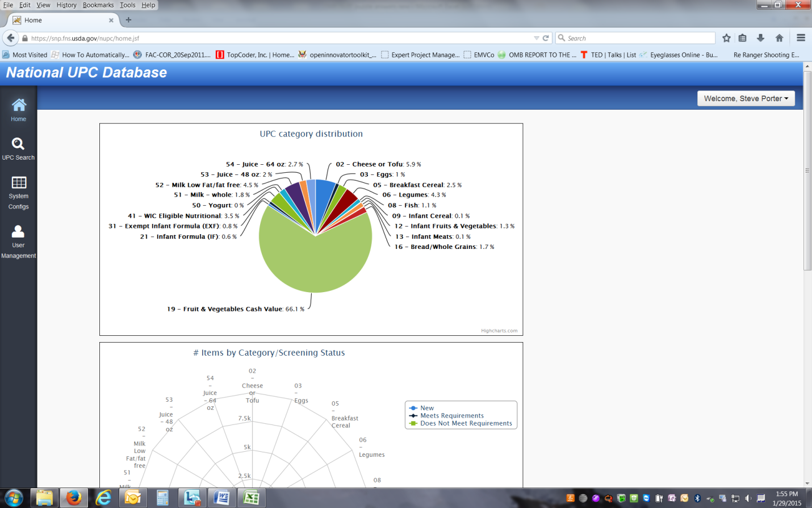The width and height of the screenshot is (812, 508).
Task: Open the How To Automatically... bookmark
Action: pos(90,55)
